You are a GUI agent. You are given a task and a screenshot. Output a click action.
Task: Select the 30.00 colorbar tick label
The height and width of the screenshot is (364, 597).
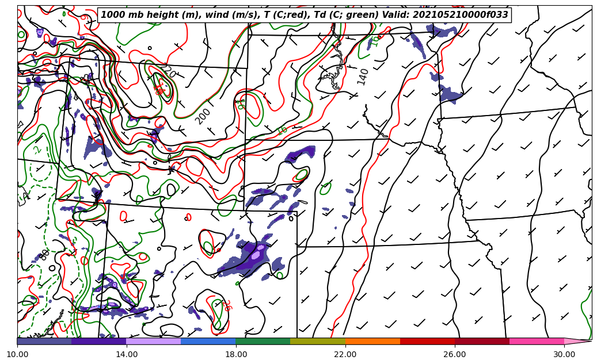[x=564, y=355]
